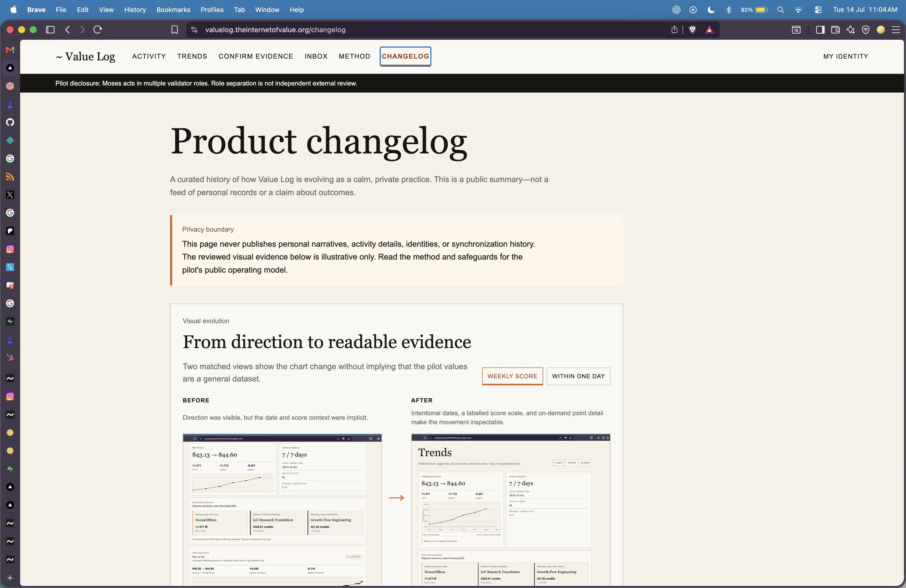Open the battery status menu
Viewport: 906px width, 588px height.
point(754,10)
